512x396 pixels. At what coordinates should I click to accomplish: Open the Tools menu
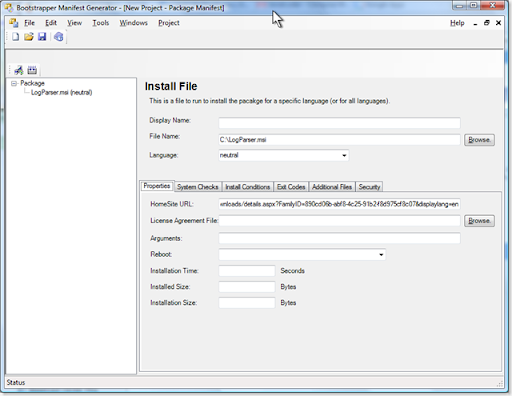coord(101,23)
